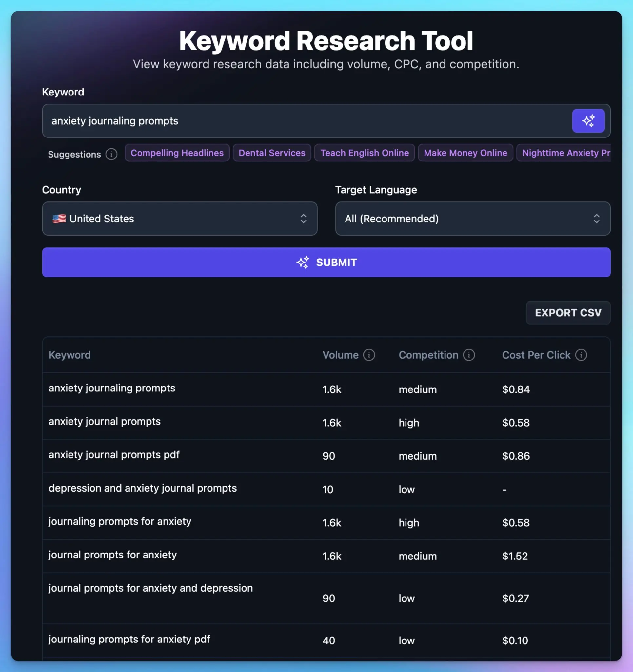Click the United States flag icon

pos(59,218)
